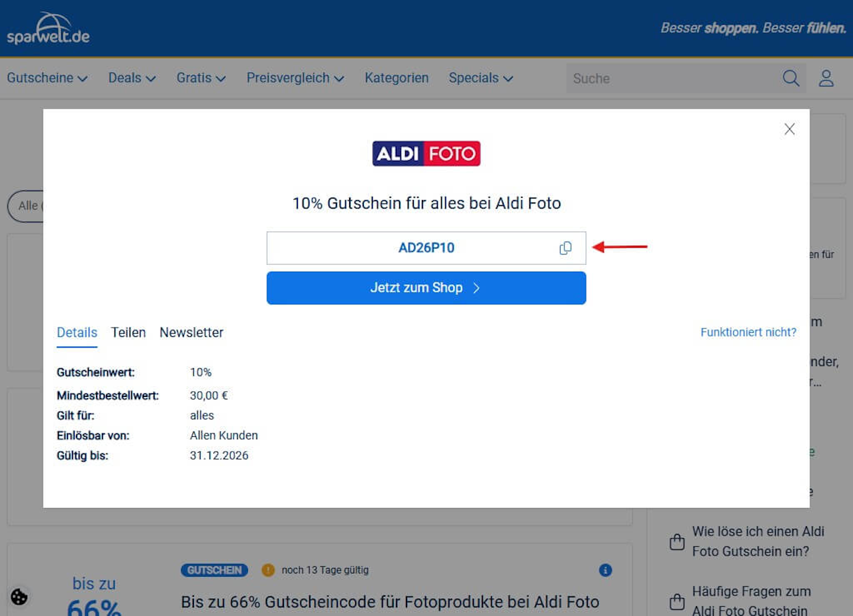The height and width of the screenshot is (616, 853).
Task: Click the '31.12.2026' validity date
Action: pos(219,456)
